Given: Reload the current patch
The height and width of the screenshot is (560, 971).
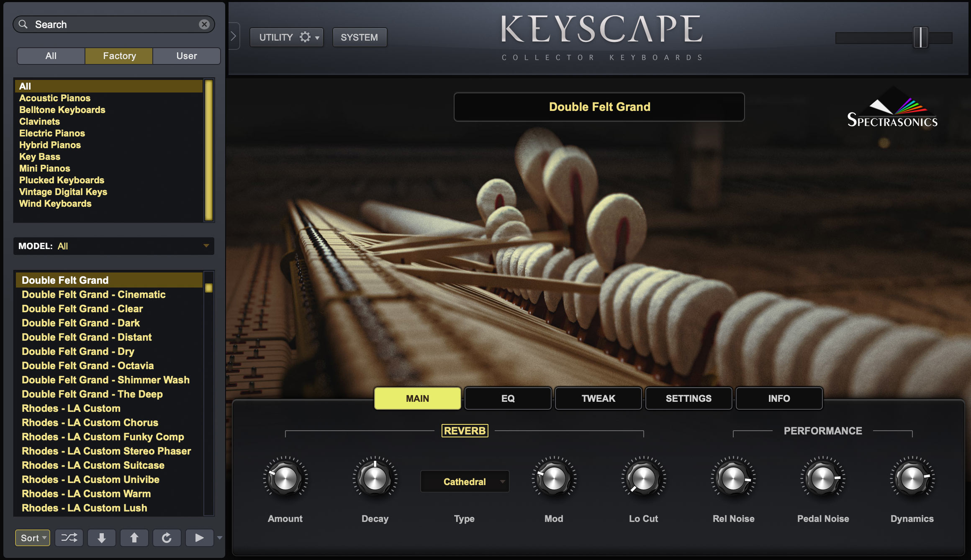Looking at the screenshot, I should [167, 538].
